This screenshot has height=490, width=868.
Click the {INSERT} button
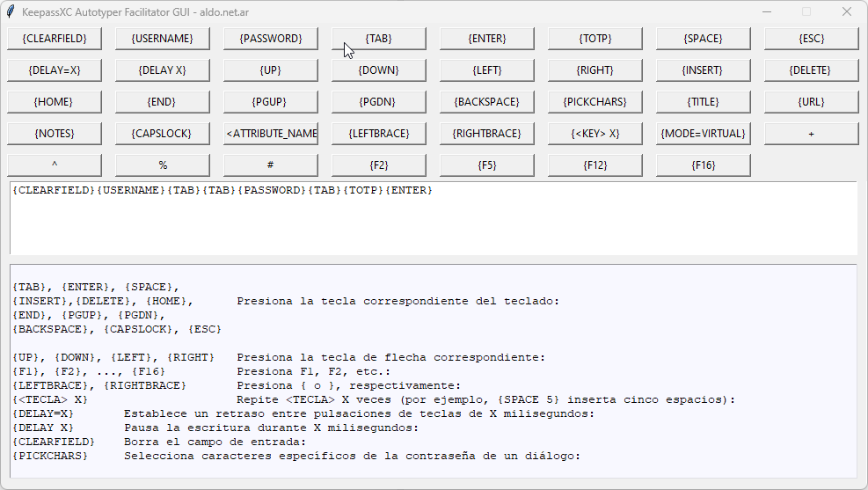pyautogui.click(x=703, y=70)
